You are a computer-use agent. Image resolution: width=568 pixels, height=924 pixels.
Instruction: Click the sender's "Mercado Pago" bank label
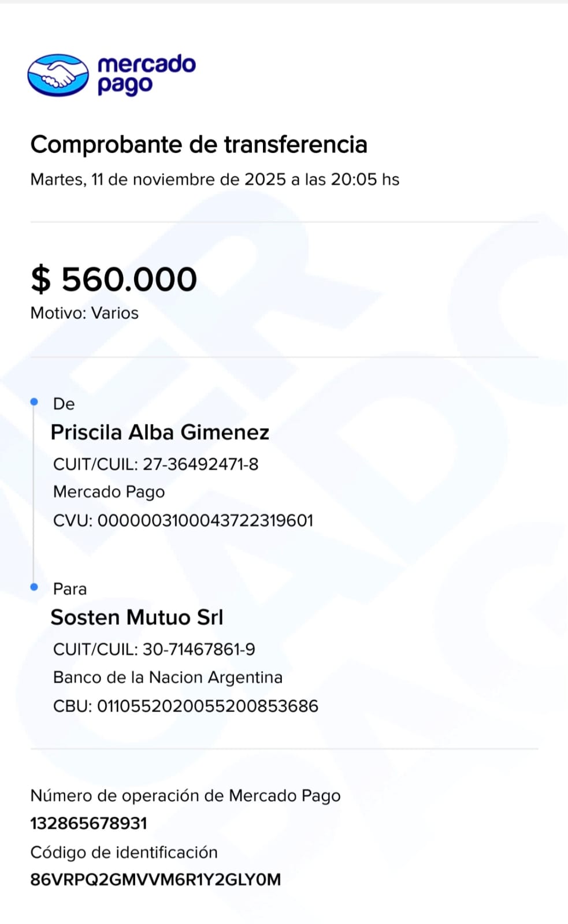pos(109,492)
